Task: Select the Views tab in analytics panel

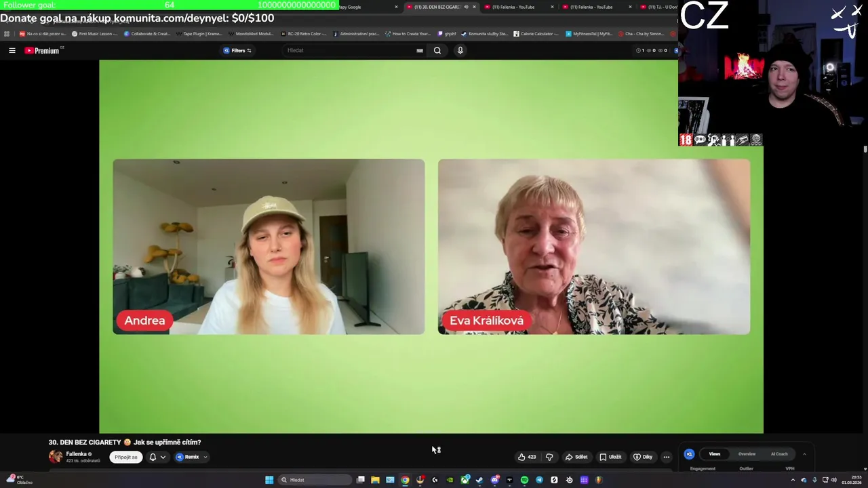Action: [715, 454]
